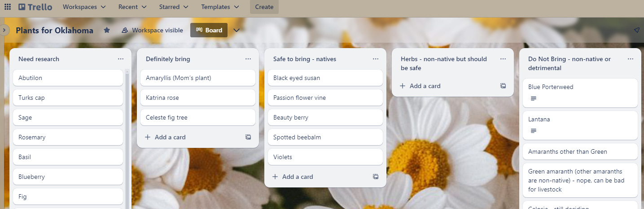This screenshot has height=209, width=644.
Task: Open the Celeste fig tree card
Action: point(198,117)
